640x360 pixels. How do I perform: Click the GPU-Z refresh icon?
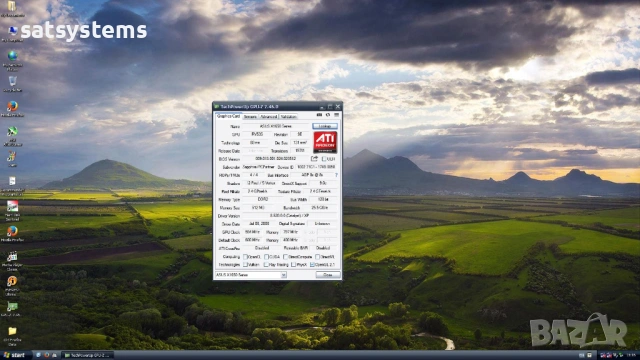coord(328,115)
